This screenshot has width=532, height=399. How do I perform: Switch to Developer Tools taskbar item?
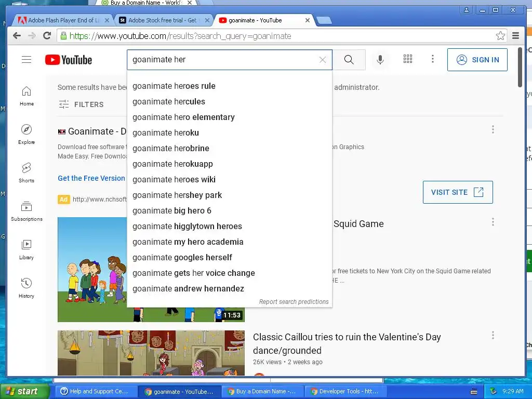pyautogui.click(x=346, y=392)
